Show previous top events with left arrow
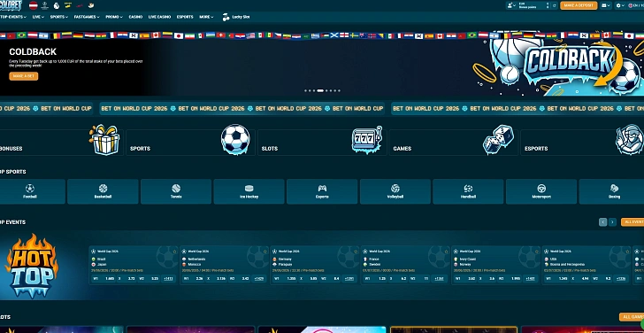 click(x=603, y=222)
